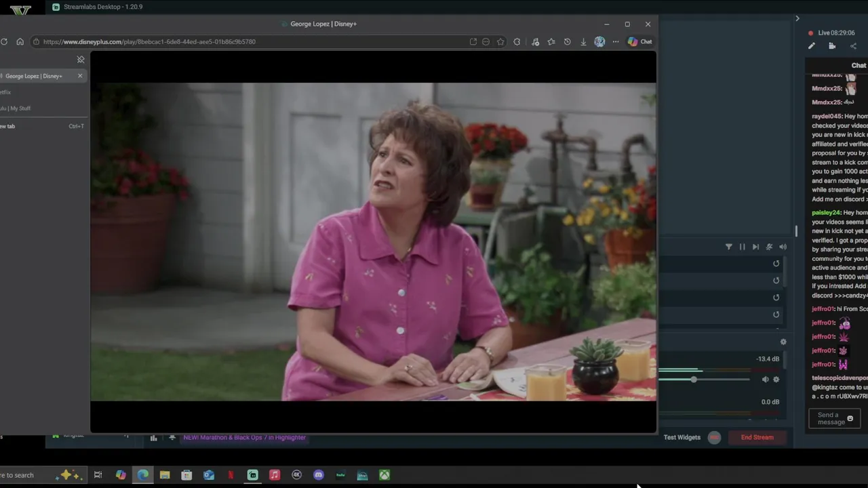Replay third recent event alert
The width and height of the screenshot is (868, 488).
(776, 298)
